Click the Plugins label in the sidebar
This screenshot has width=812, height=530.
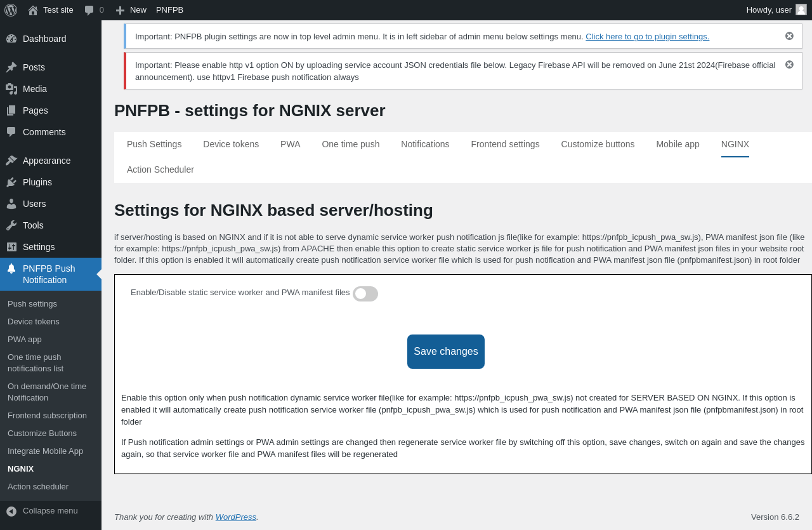(37, 182)
